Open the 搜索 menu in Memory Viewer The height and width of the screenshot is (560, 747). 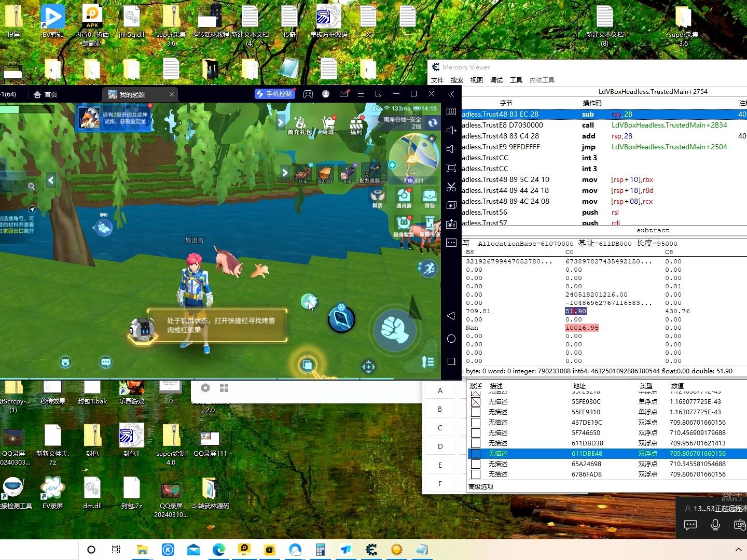(x=457, y=80)
